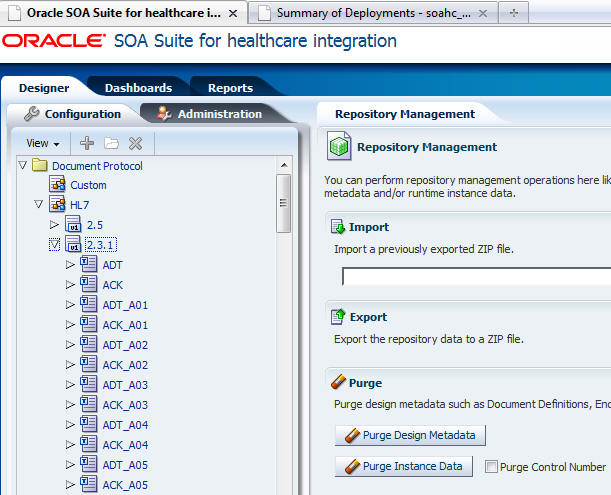Switch to Summary of Deployments browser tab
The width and height of the screenshot is (611, 495).
pos(373,13)
